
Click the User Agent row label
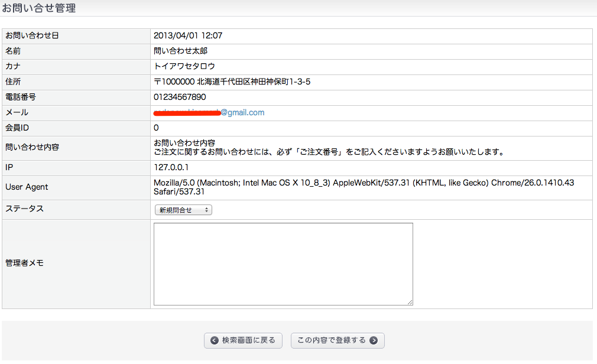[27, 187]
